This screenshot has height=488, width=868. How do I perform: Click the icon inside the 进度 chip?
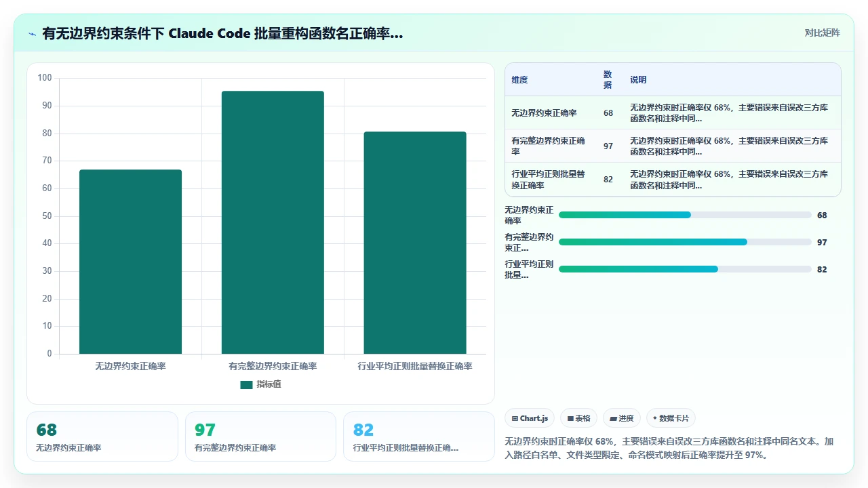613,419
